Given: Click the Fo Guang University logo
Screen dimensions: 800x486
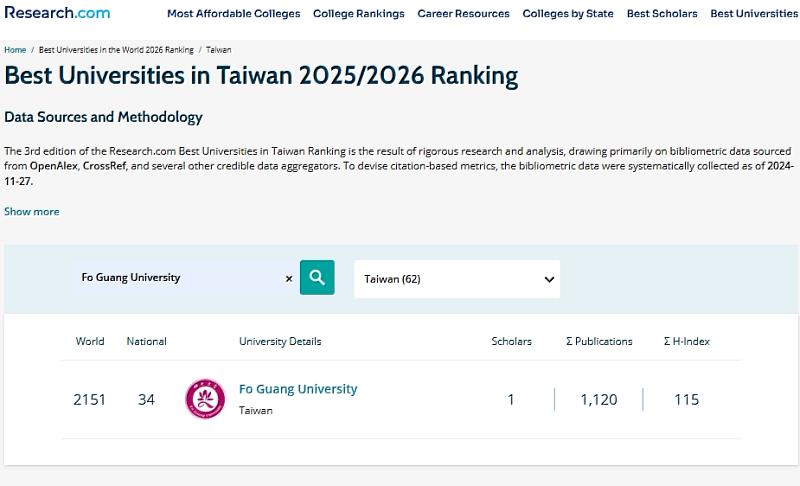Looking at the screenshot, I should (x=205, y=399).
